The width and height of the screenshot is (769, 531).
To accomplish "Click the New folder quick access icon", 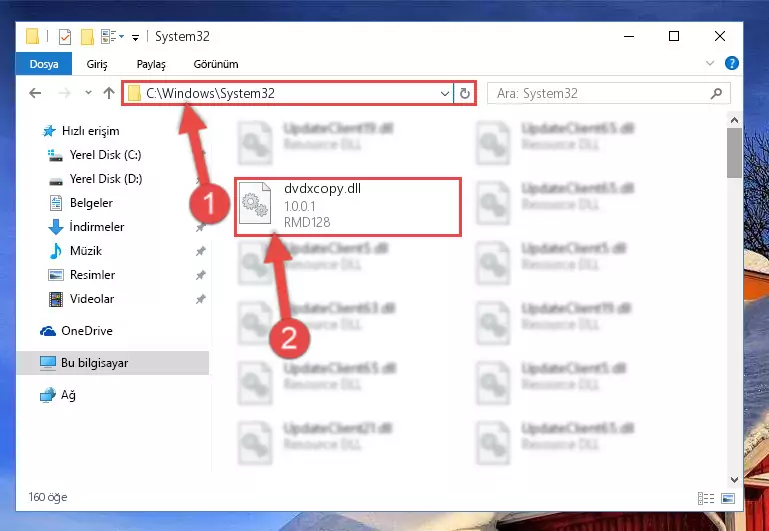I will click(x=87, y=37).
